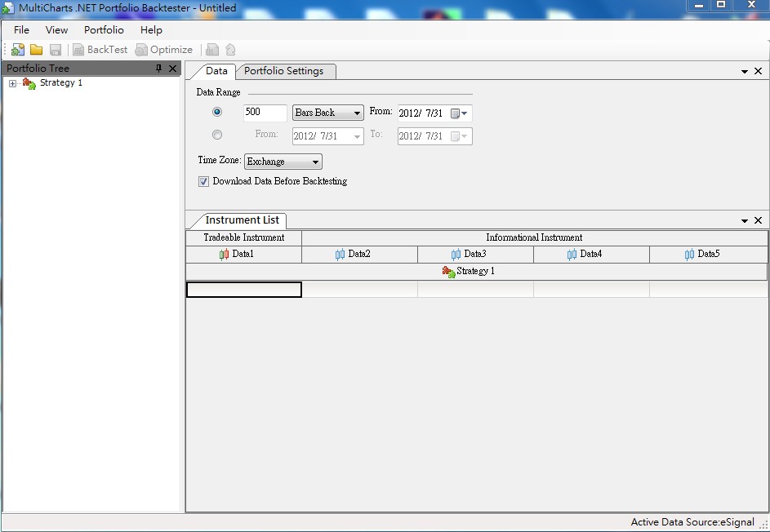Pin the Portfolio Tree panel
This screenshot has height=532, width=770.
[158, 69]
